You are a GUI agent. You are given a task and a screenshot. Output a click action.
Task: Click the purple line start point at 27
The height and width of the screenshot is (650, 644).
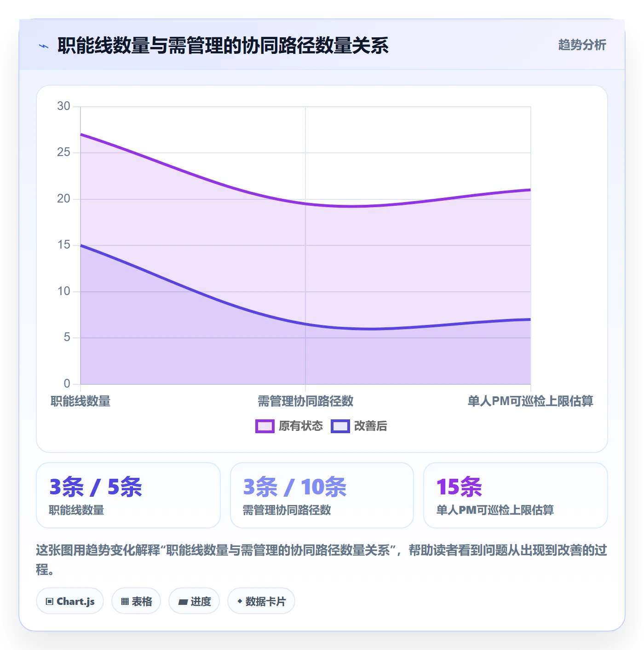tap(81, 134)
